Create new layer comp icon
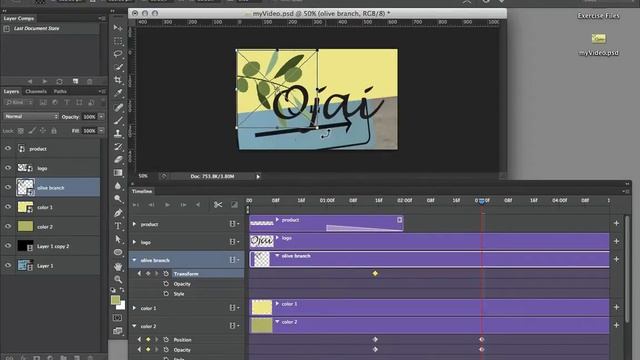The width and height of the screenshot is (640, 360). click(x=76, y=81)
